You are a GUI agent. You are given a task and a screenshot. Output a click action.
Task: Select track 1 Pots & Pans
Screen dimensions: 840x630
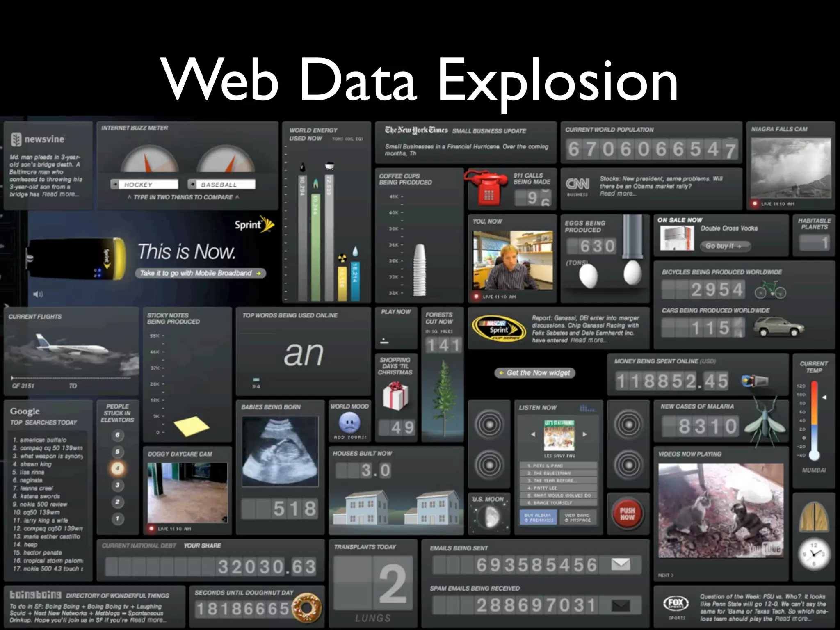tap(558, 466)
